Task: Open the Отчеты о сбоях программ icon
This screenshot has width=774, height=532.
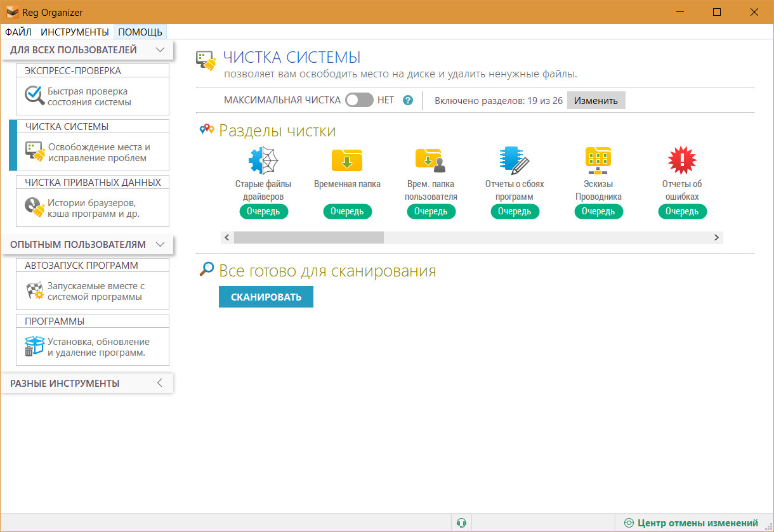Action: [x=515, y=160]
